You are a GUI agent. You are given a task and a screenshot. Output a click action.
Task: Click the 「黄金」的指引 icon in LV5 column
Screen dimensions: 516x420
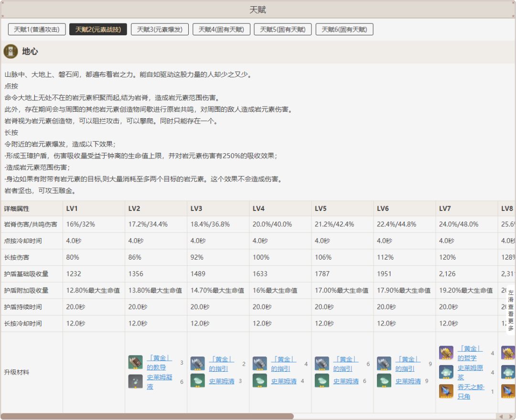tap(322, 364)
